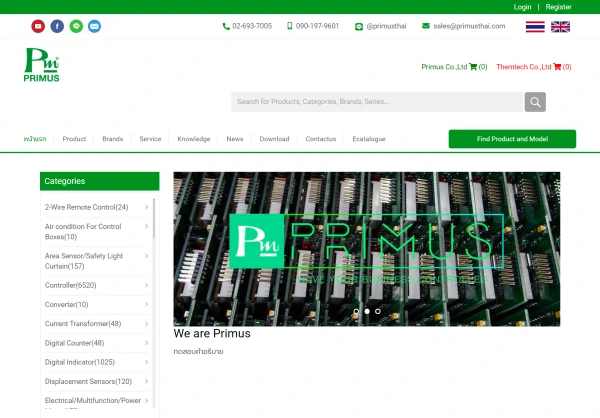This screenshot has width=600, height=418.
Task: Select the third banner slide dot
Action: (378, 311)
